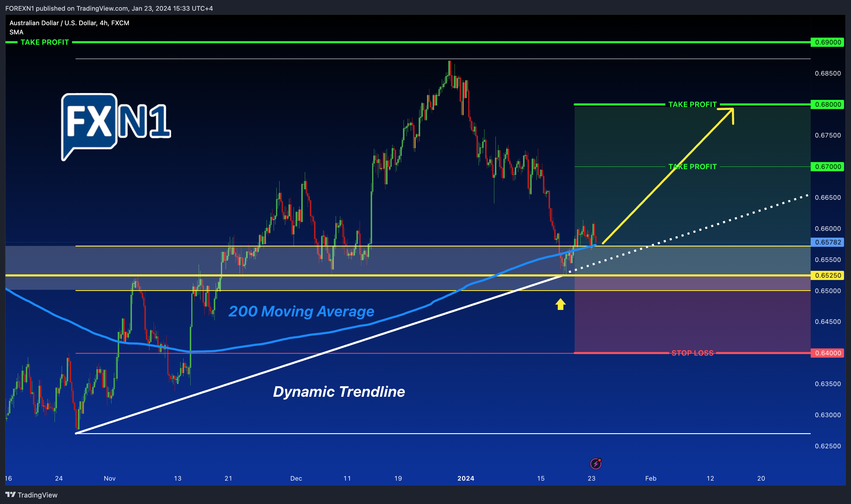
Task: Click the Australian Dollar / U.S. Dollar title
Action: point(69,23)
